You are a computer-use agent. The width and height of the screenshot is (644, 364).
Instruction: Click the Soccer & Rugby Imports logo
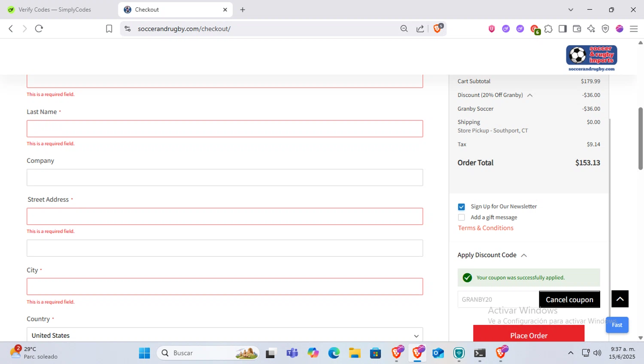point(592,58)
